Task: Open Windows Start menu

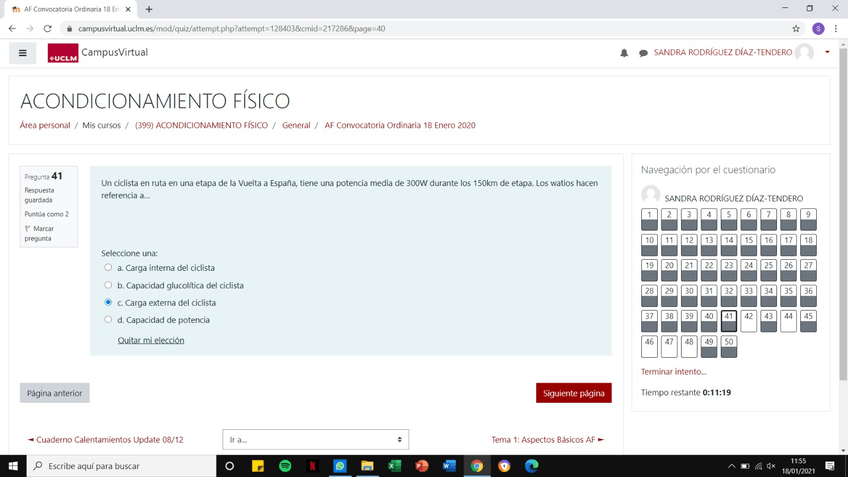Action: click(13, 466)
